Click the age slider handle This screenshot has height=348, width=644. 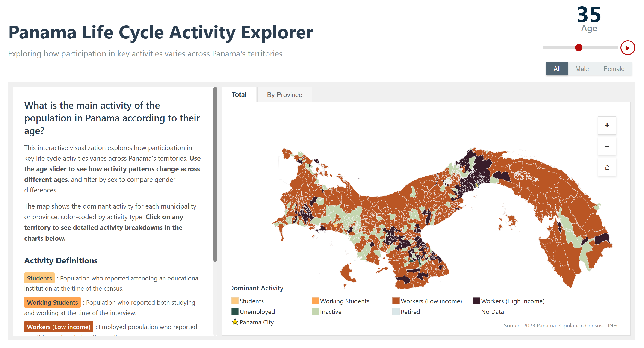point(579,48)
